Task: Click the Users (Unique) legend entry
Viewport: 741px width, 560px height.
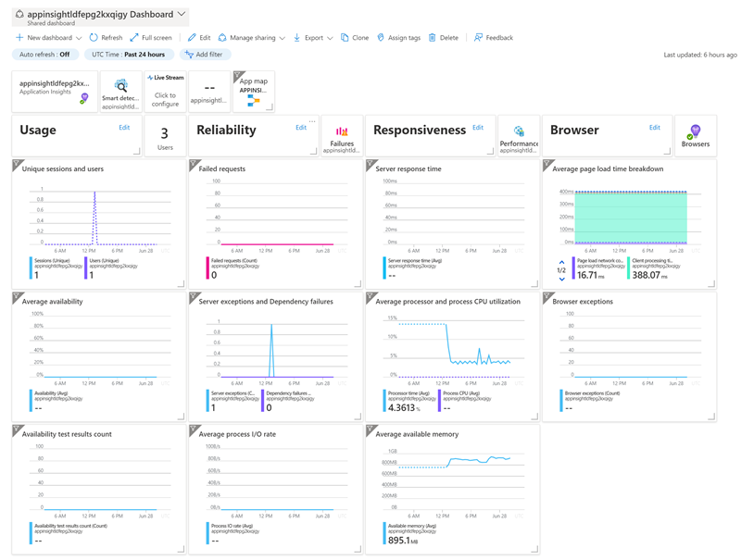Action: [x=113, y=268]
